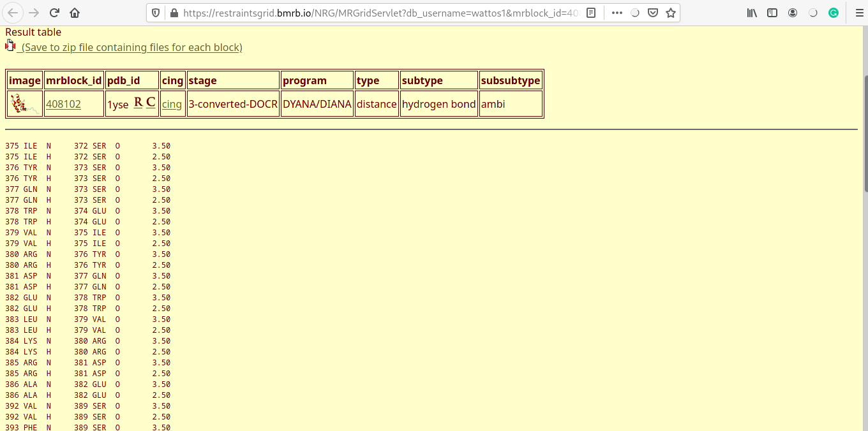Open Firefox account profile menu

point(793,13)
